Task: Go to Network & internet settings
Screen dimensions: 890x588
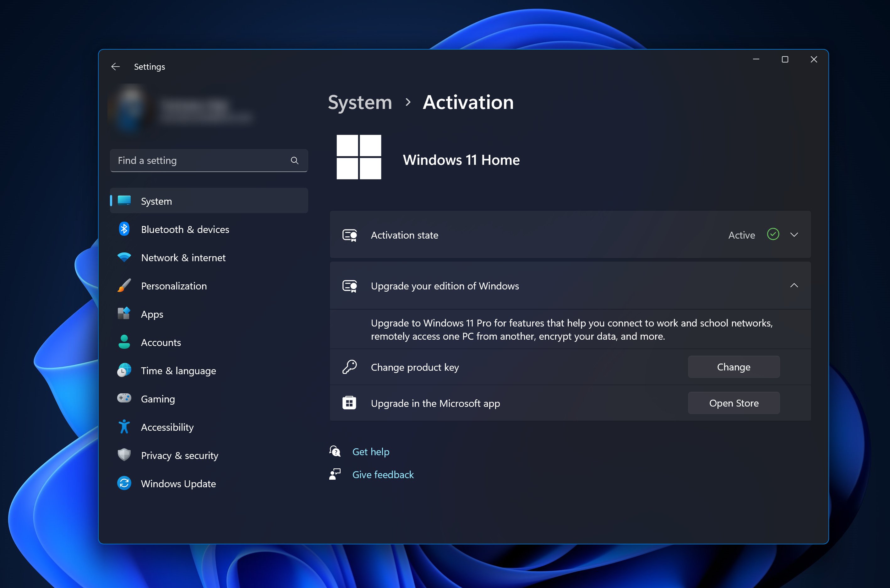Action: (x=209, y=257)
